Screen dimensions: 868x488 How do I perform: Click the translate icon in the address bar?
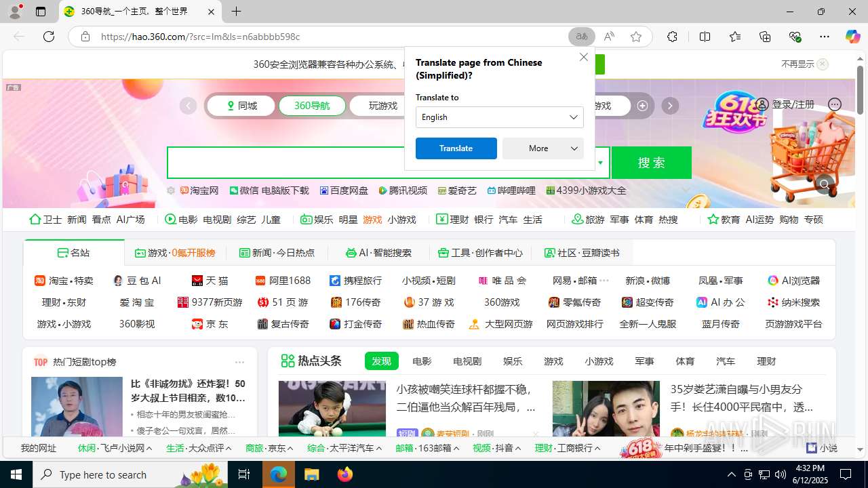582,37
